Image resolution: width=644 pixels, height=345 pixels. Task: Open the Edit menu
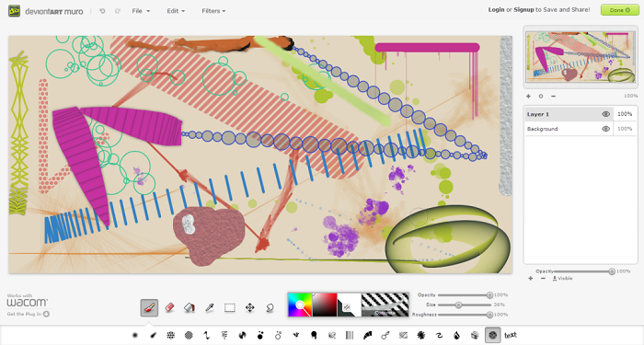pos(176,11)
